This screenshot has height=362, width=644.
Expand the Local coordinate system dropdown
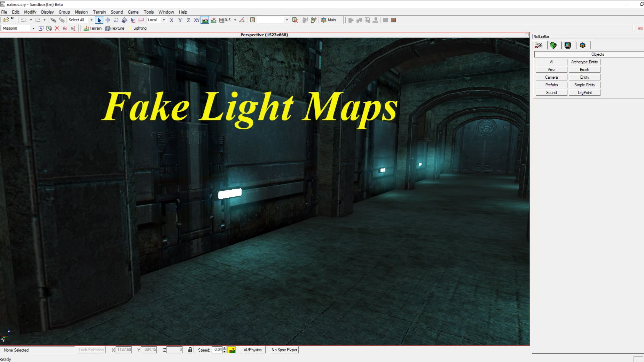tap(164, 20)
